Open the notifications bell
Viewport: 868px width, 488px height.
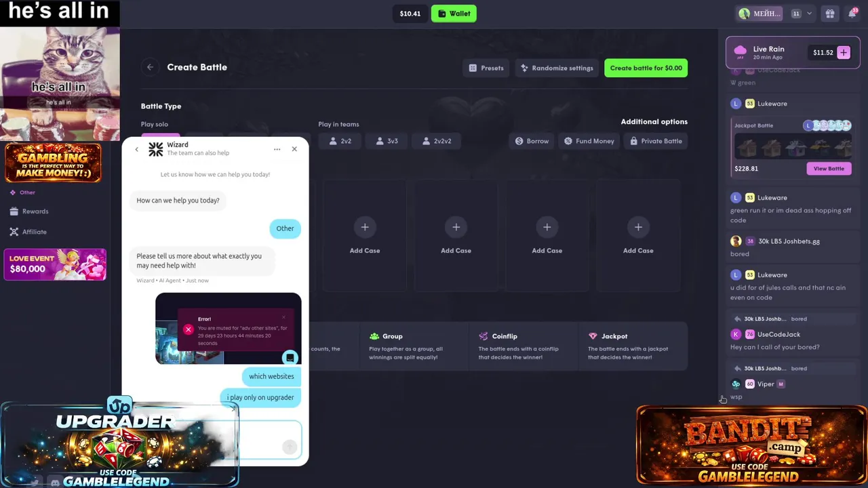click(852, 14)
